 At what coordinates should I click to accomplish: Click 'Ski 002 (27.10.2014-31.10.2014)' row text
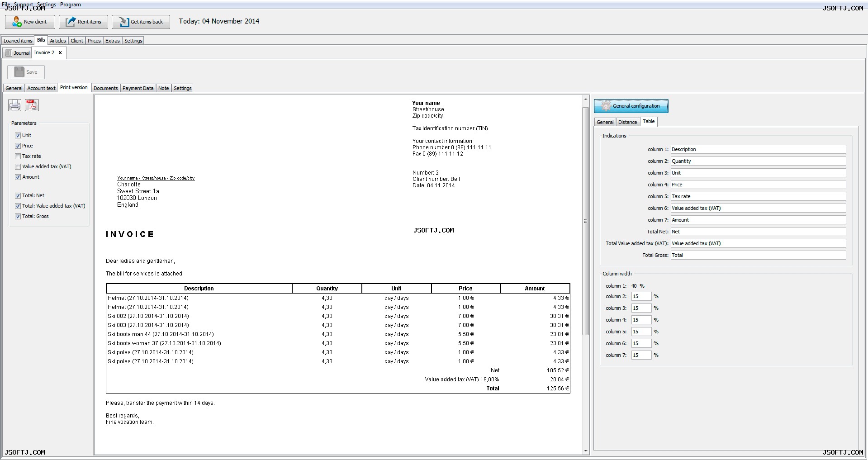tap(148, 316)
